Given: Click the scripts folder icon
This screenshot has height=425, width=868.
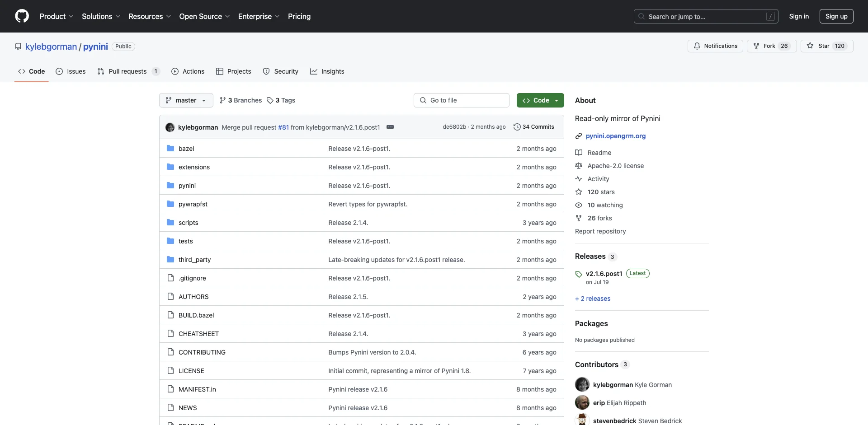Looking at the screenshot, I should click(170, 223).
